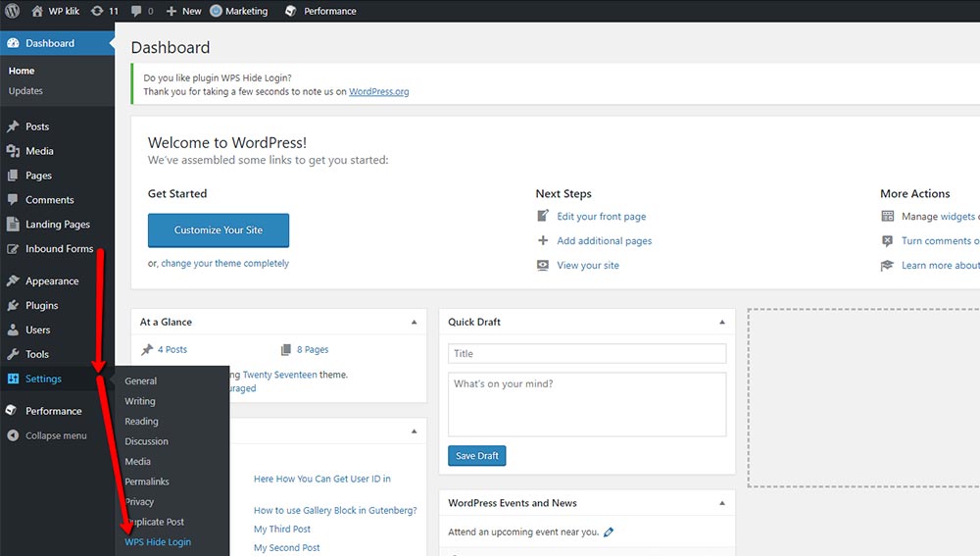Open the 4 Posts link
This screenshot has width=980, height=556.
(x=172, y=350)
